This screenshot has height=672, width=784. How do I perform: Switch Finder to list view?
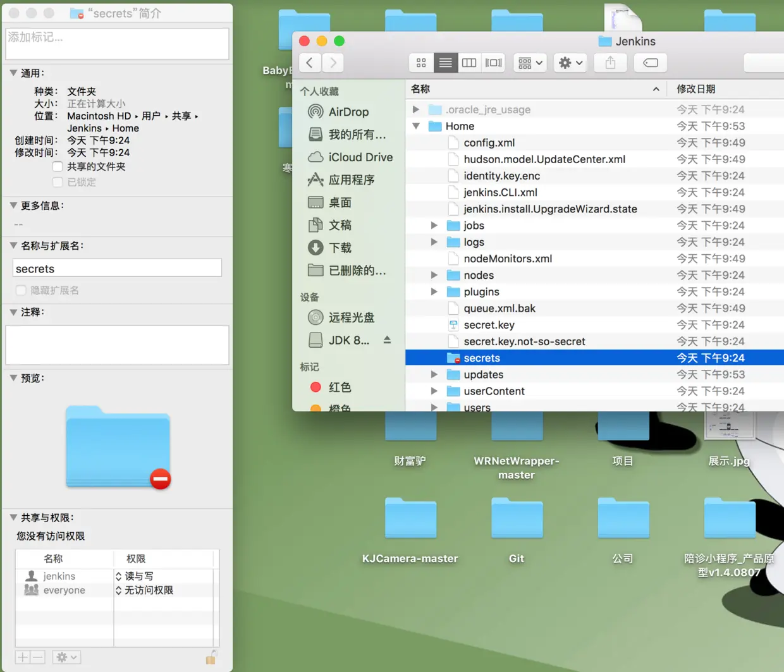click(x=445, y=63)
